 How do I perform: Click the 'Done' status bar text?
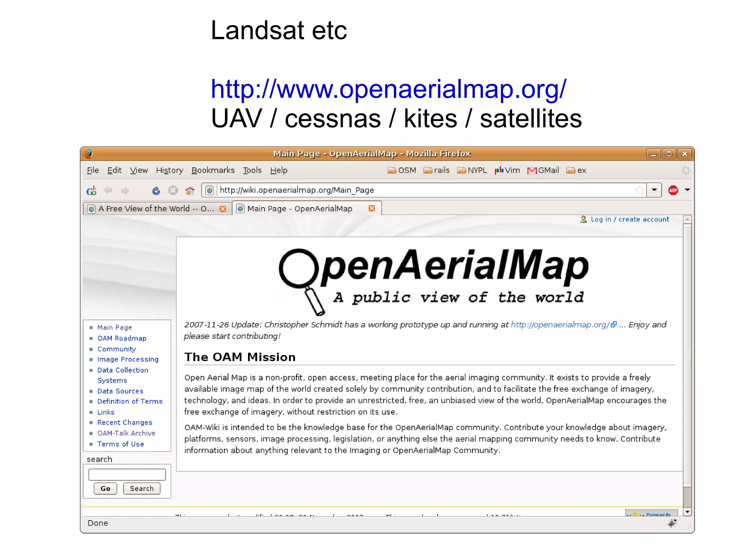(98, 523)
